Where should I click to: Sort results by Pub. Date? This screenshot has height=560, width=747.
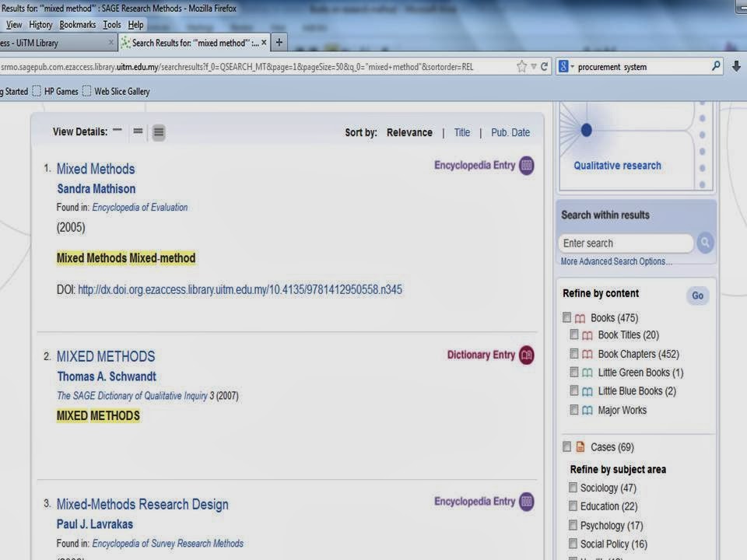[x=510, y=132]
